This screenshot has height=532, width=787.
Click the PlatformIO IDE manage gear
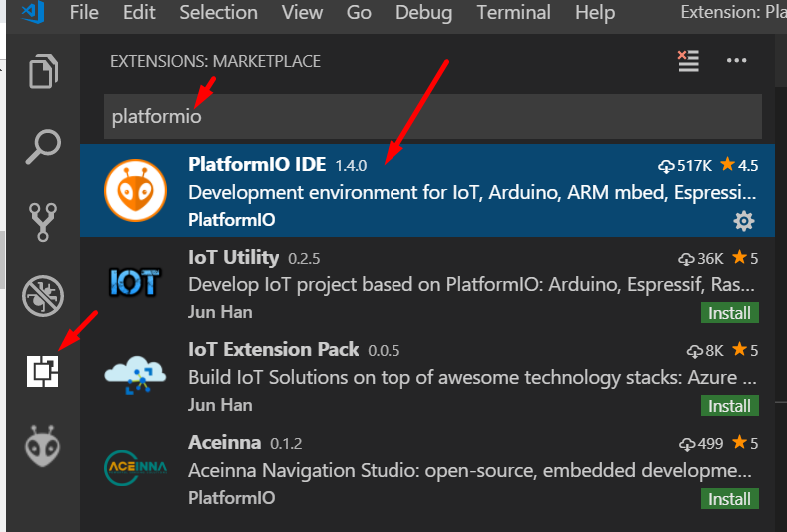[744, 220]
